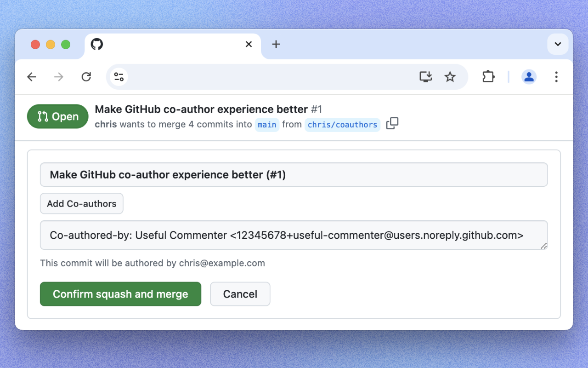Confirm squash and merge
Image resolution: width=588 pixels, height=368 pixels.
[x=120, y=294]
